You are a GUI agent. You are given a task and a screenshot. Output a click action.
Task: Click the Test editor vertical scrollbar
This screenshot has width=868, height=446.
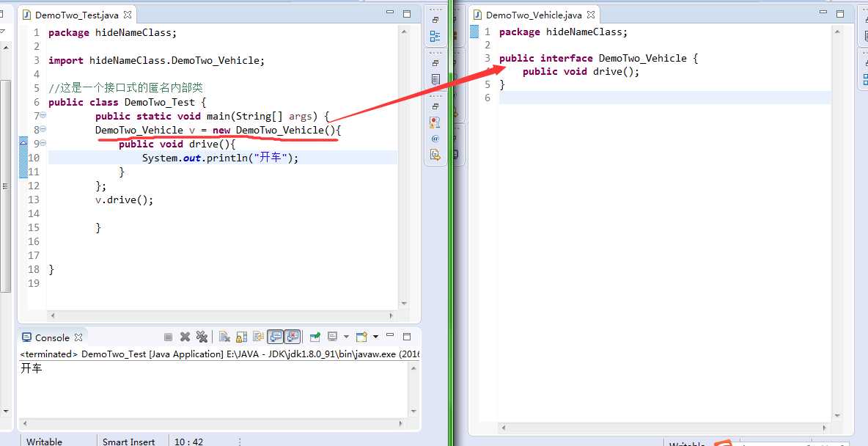[x=403, y=167]
